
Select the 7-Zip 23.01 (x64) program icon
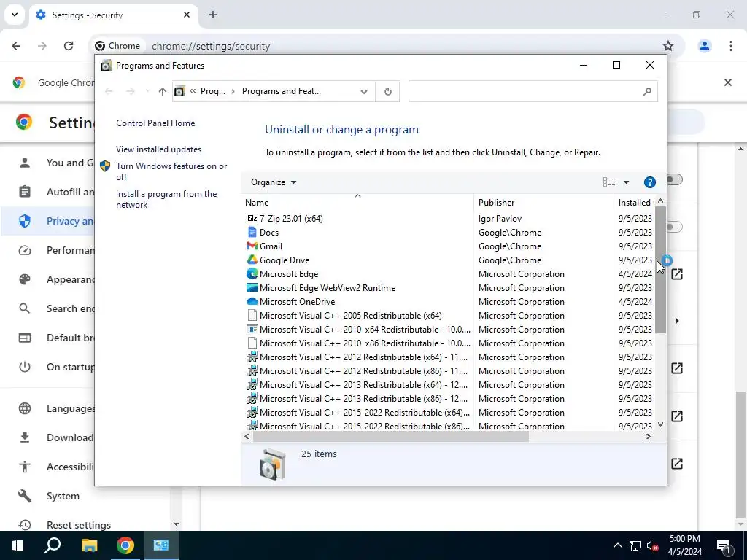point(252,219)
